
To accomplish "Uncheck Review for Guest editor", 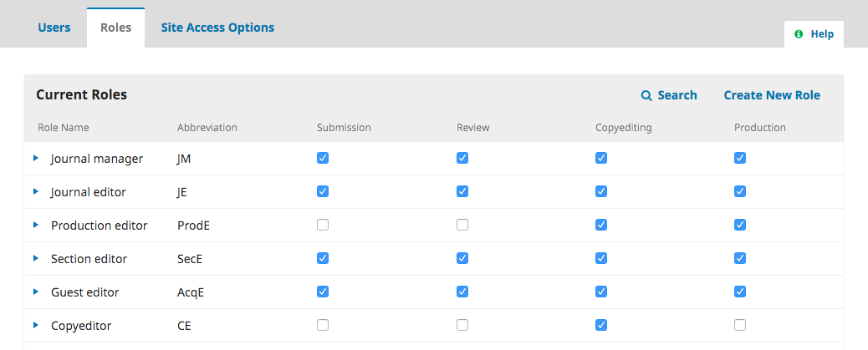I will coord(462,292).
